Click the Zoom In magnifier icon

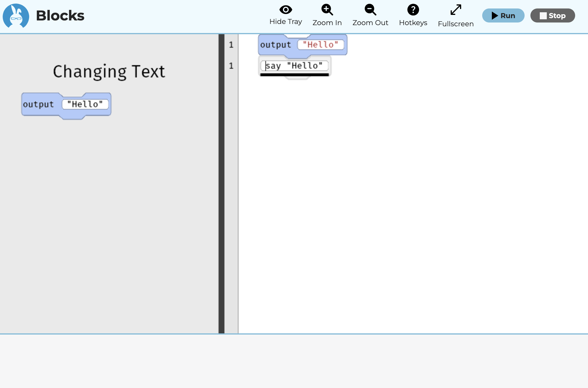click(x=327, y=10)
